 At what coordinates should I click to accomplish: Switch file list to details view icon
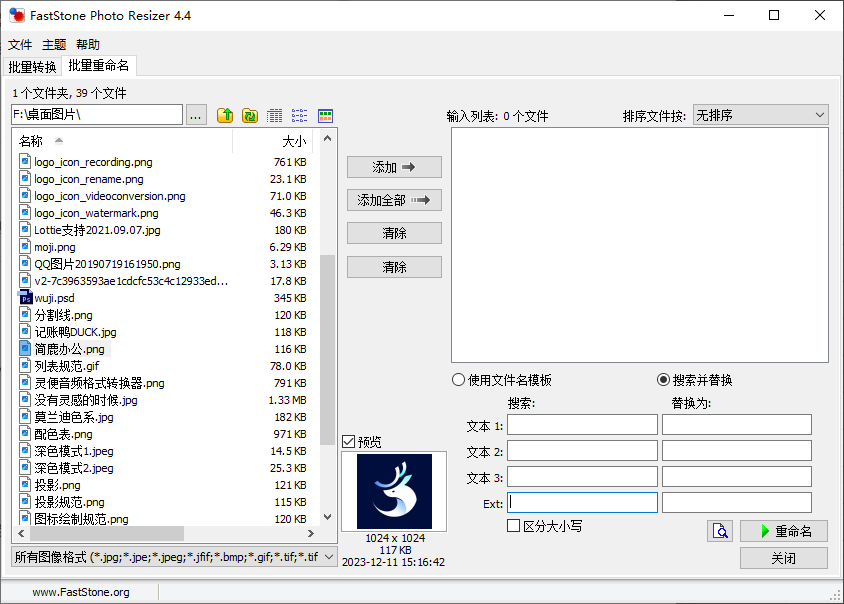tap(275, 115)
